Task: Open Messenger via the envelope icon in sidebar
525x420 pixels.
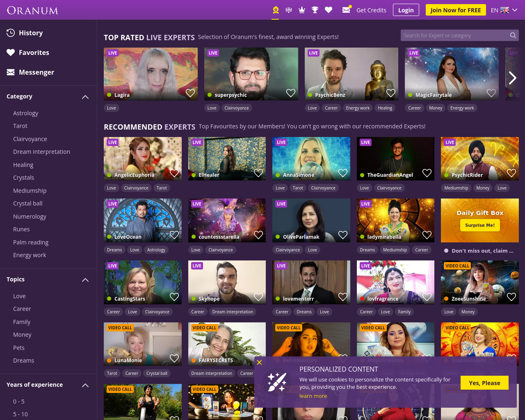Action: [x=11, y=72]
